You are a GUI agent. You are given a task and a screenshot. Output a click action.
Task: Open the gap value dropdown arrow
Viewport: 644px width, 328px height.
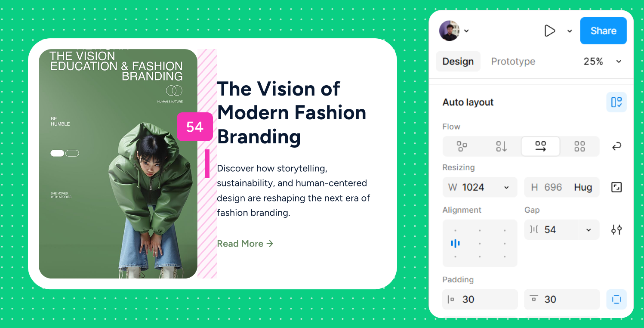[589, 230]
